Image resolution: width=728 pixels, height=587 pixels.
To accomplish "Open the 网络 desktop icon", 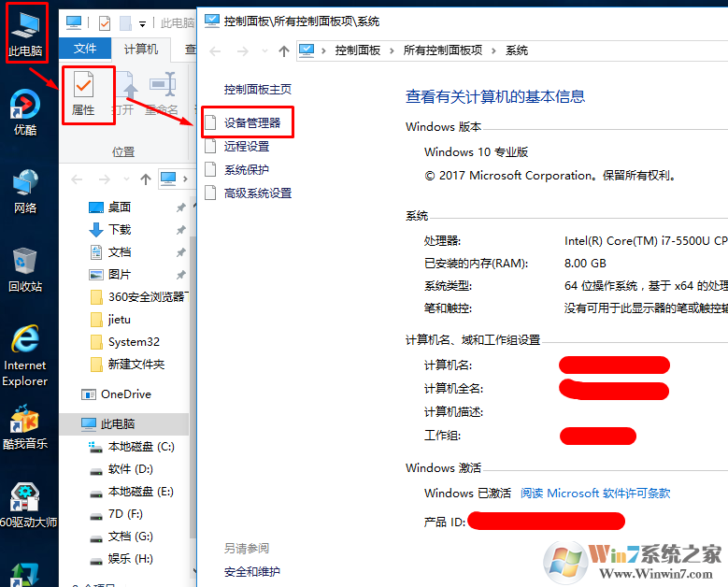I will coord(25,191).
